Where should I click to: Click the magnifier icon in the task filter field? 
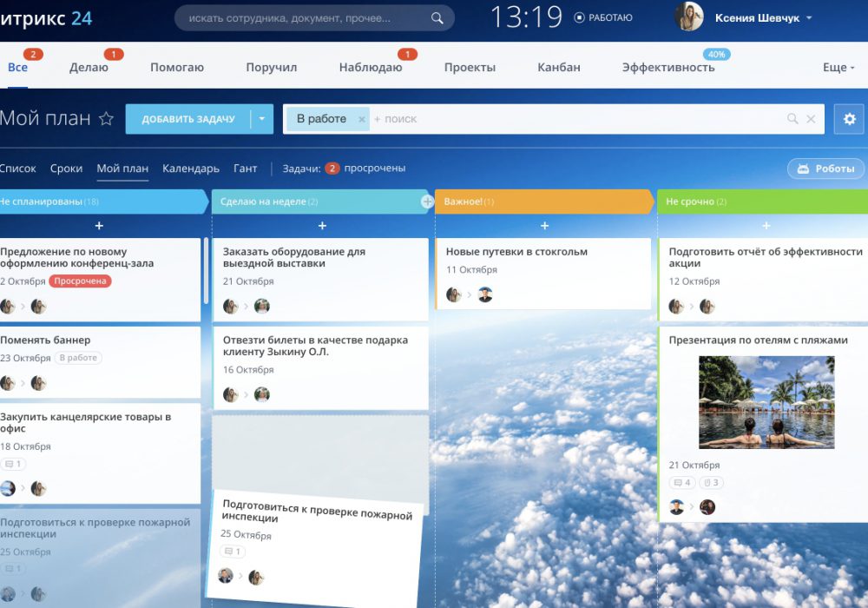pyautogui.click(x=792, y=119)
